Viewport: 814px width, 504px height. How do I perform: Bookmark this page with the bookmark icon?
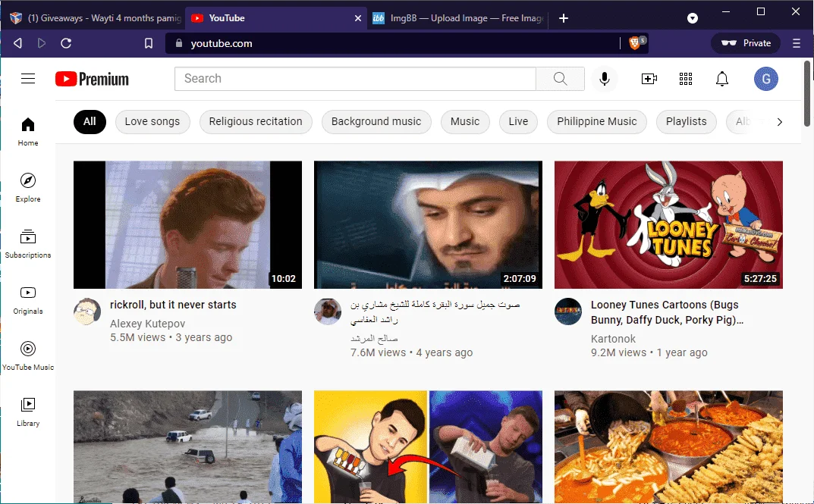(x=149, y=43)
